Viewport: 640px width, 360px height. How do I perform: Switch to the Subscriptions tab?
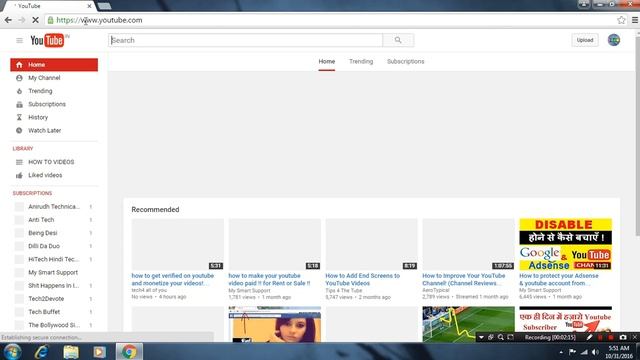[405, 62]
